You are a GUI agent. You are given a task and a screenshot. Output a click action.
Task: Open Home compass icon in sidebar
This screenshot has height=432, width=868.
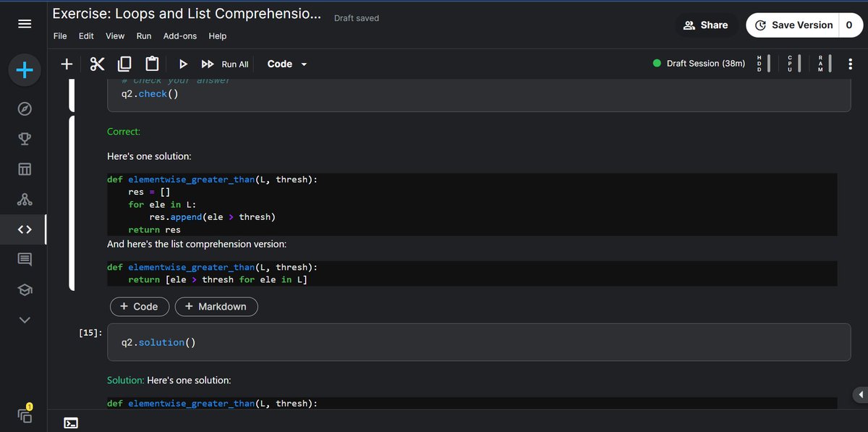click(x=24, y=109)
